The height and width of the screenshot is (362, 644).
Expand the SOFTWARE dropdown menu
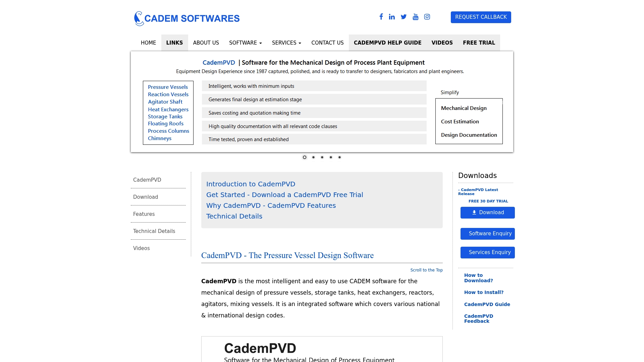pos(246,43)
